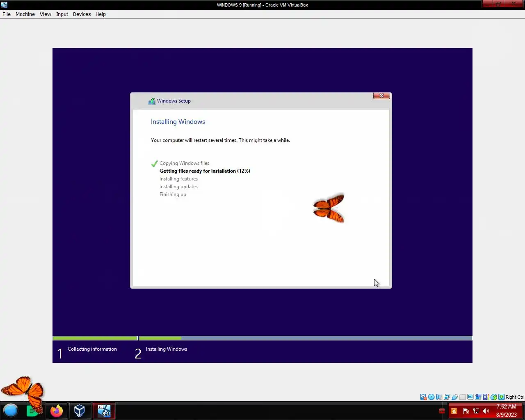This screenshot has height=420, width=525.
Task: Click the network tray icon
Action: (476, 411)
